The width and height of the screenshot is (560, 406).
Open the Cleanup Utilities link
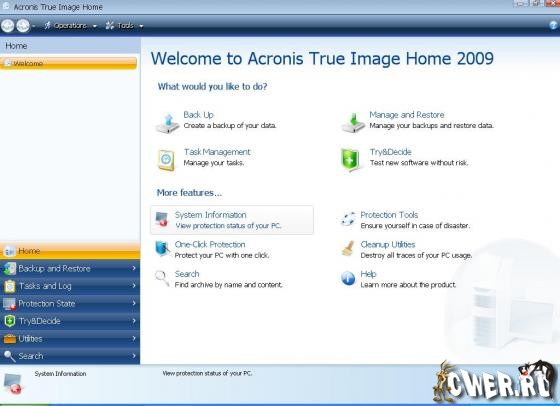(388, 245)
